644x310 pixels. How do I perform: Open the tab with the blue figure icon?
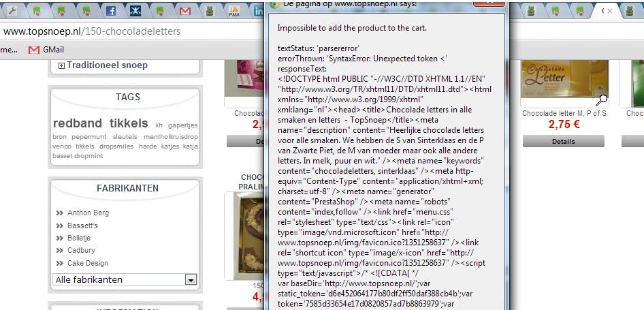point(135,11)
